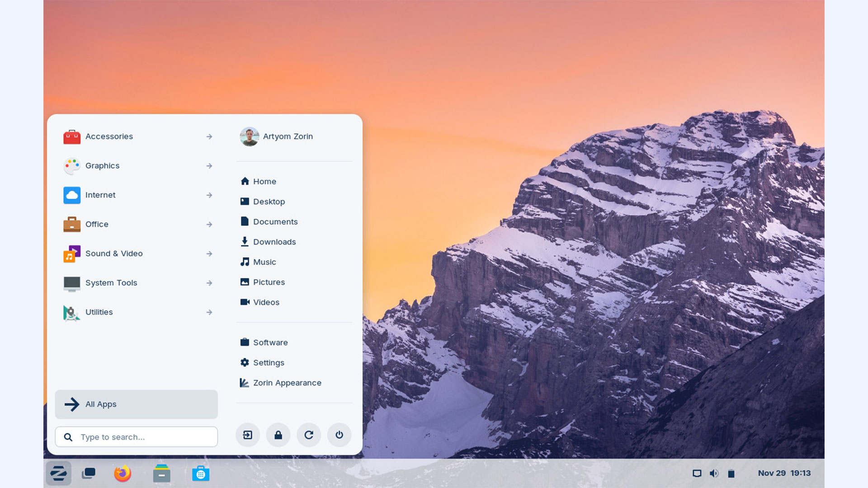The width and height of the screenshot is (868, 488).
Task: Click the Pictures image icon
Action: pyautogui.click(x=245, y=282)
